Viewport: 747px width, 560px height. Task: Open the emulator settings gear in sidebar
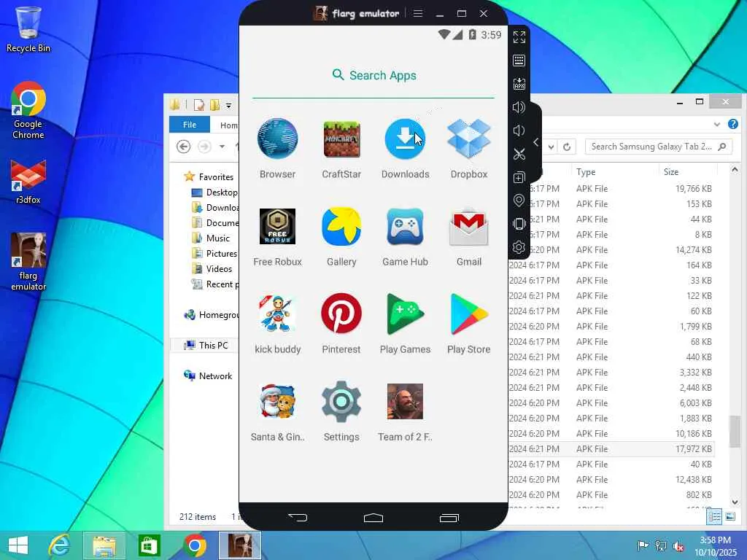(519, 247)
